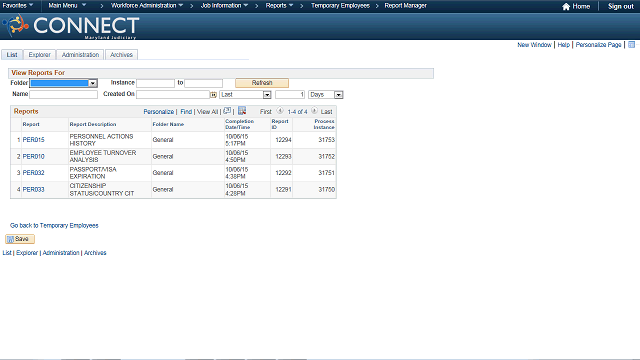Click the CONNECT Maryland Judiciary logo
The image size is (640, 360).
[x=71, y=26]
